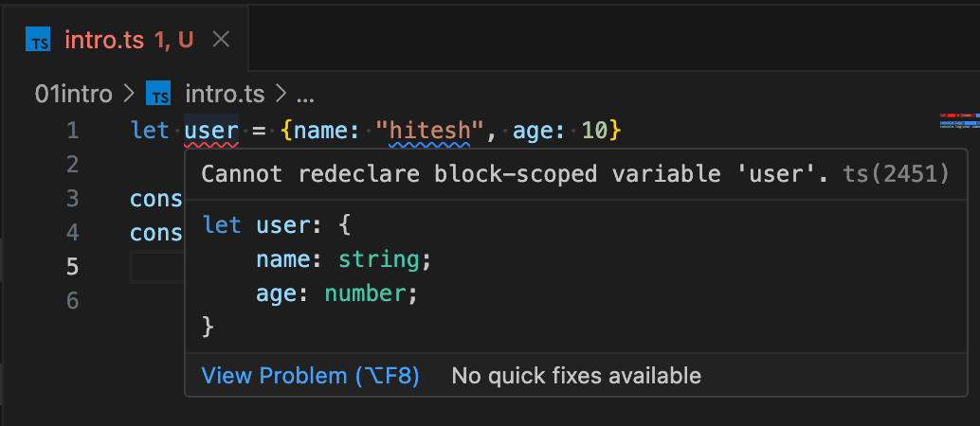Expand the chevron after intro.ts breadcrumb
Screen dimensions: 980x426
tap(281, 95)
